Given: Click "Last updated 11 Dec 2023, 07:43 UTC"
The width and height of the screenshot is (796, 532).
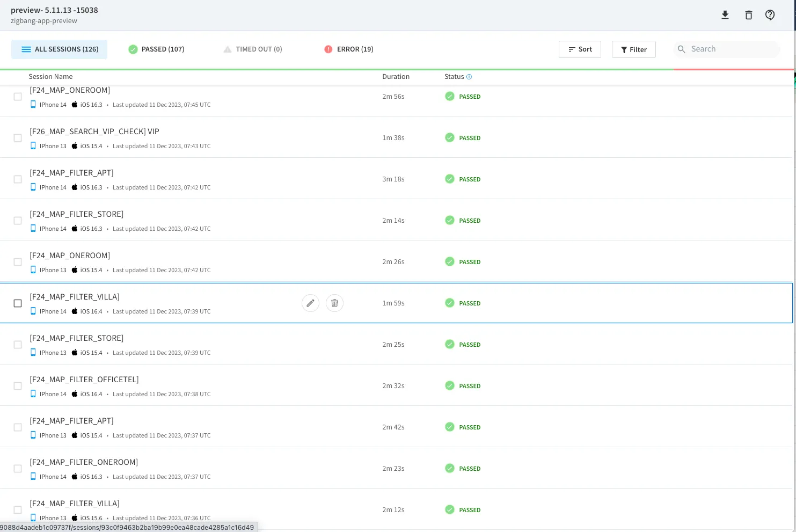Looking at the screenshot, I should click(162, 146).
